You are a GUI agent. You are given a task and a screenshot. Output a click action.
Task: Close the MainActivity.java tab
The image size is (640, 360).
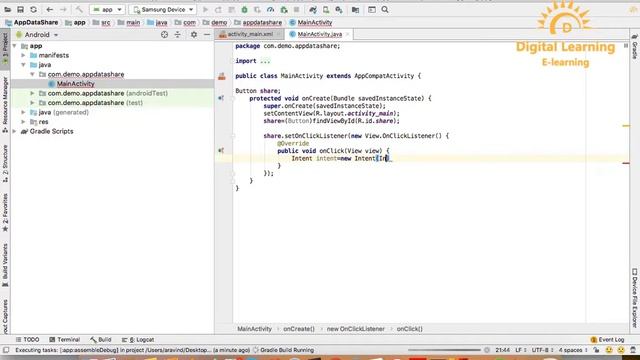point(347,34)
